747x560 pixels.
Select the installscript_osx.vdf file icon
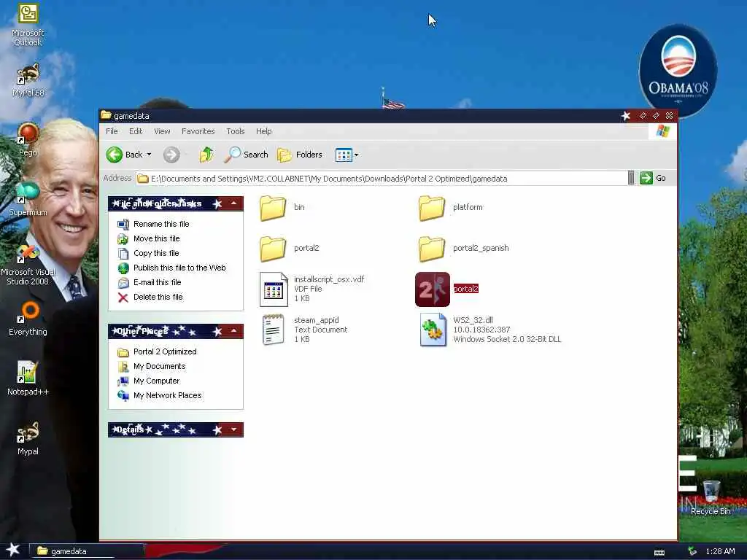point(274,289)
